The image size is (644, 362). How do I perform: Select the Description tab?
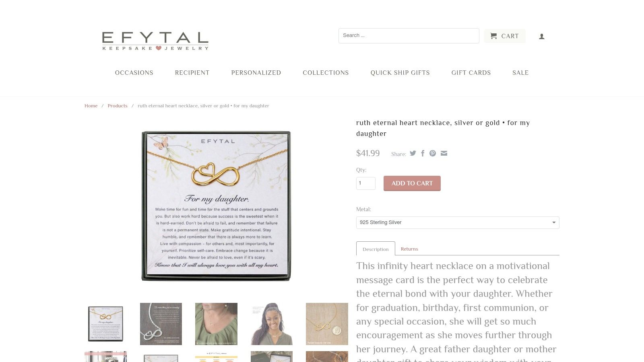(376, 249)
